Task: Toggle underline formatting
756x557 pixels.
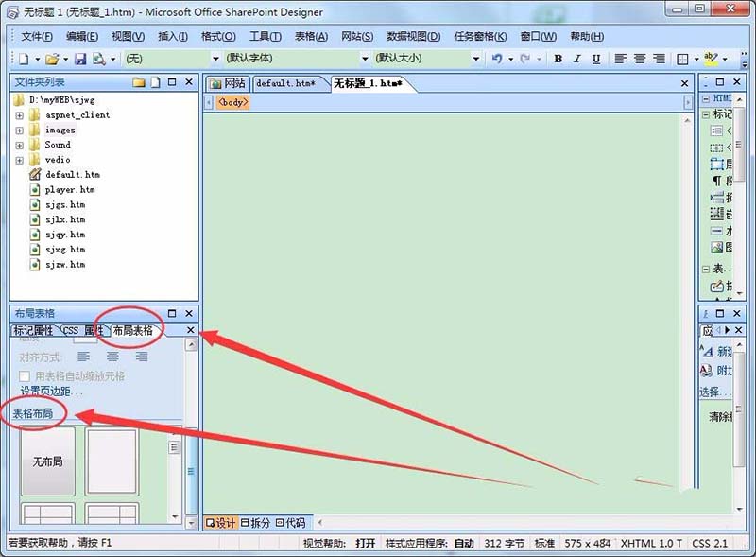Action: (596, 59)
